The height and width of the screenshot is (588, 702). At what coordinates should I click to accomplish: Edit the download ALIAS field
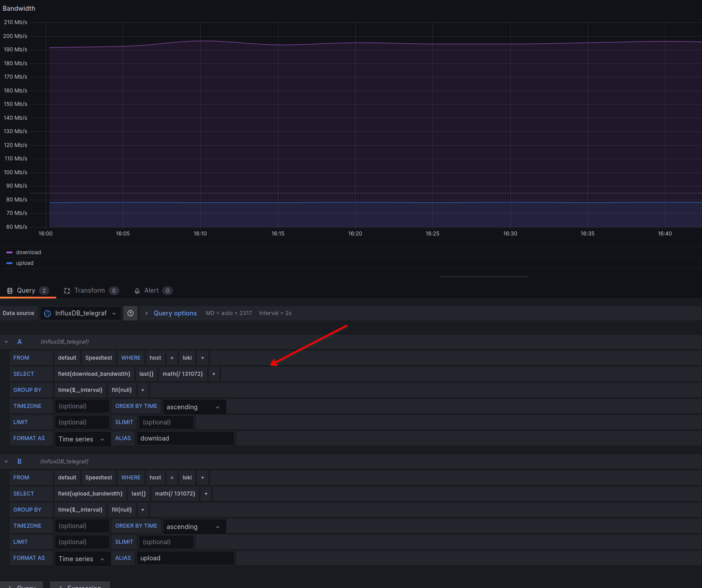click(185, 438)
